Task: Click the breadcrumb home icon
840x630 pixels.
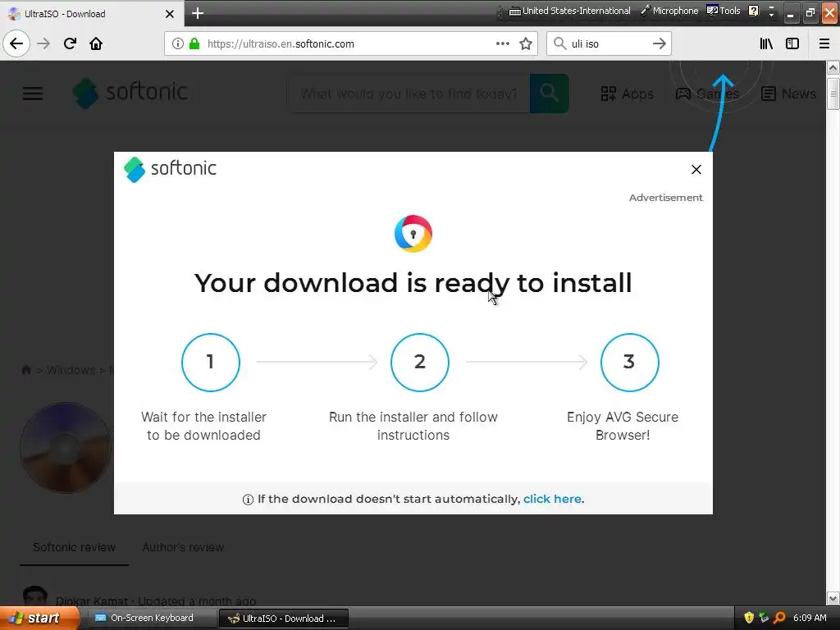Action: tap(25, 370)
